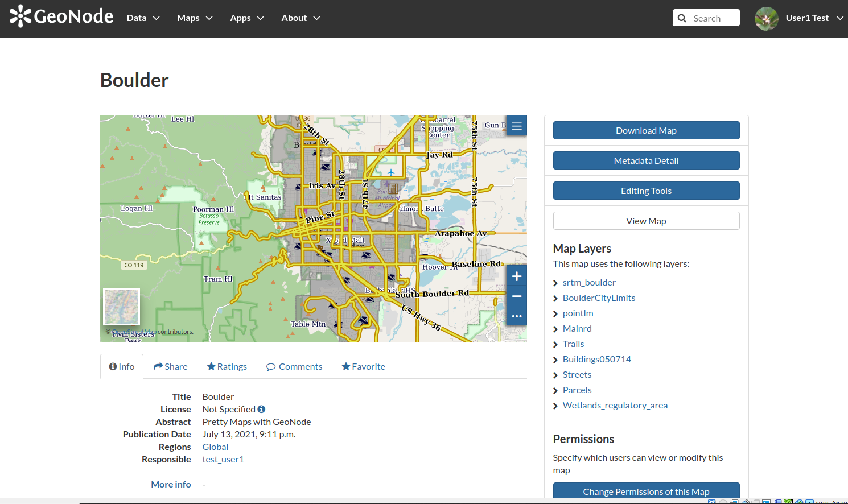Click the View Map button
The height and width of the screenshot is (504, 848).
click(647, 221)
